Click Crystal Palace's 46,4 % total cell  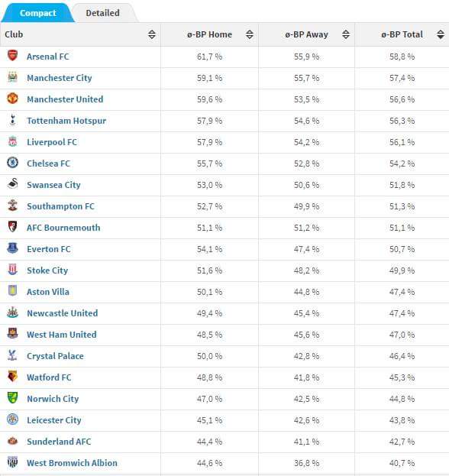click(x=402, y=356)
